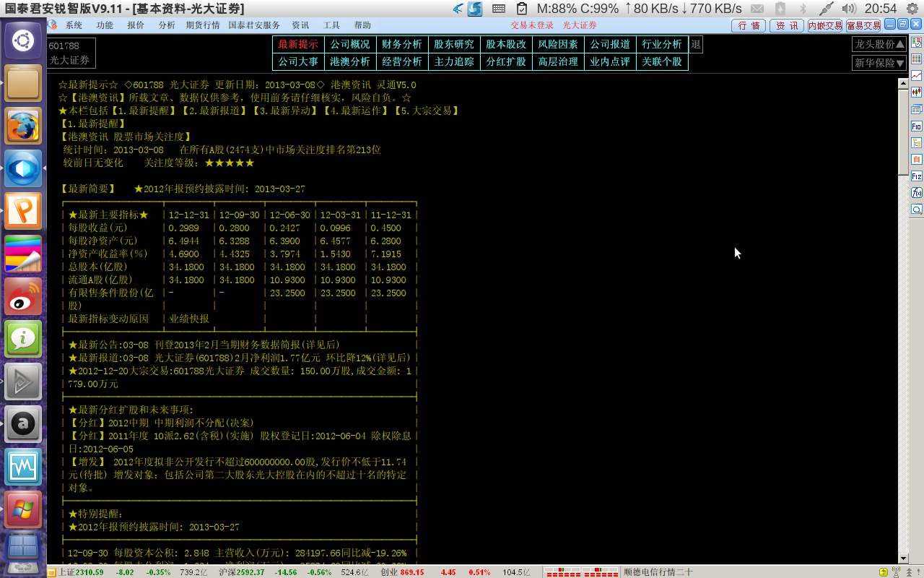Open the Files folder icon in launcher
The width and height of the screenshot is (924, 578).
pyautogui.click(x=23, y=82)
